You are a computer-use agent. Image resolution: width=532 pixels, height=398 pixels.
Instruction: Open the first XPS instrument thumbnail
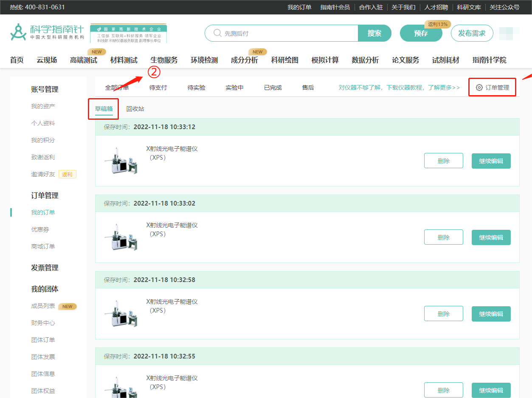[x=121, y=161]
